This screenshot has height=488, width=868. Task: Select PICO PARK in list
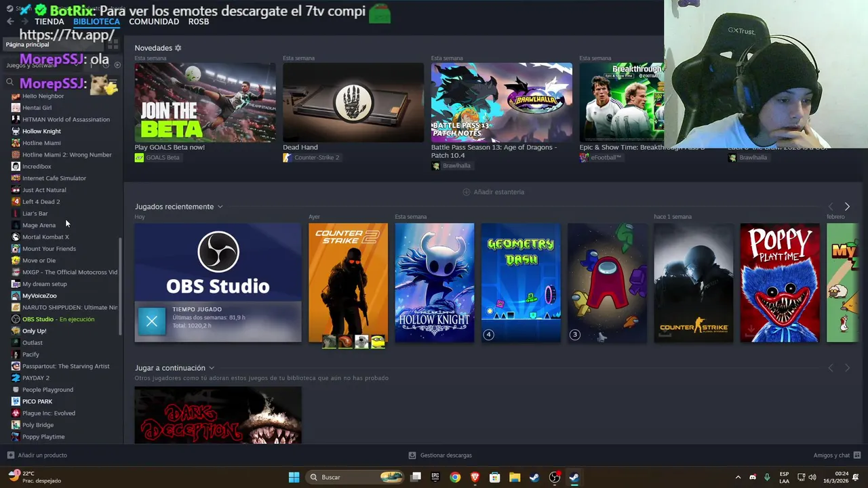[37, 401]
